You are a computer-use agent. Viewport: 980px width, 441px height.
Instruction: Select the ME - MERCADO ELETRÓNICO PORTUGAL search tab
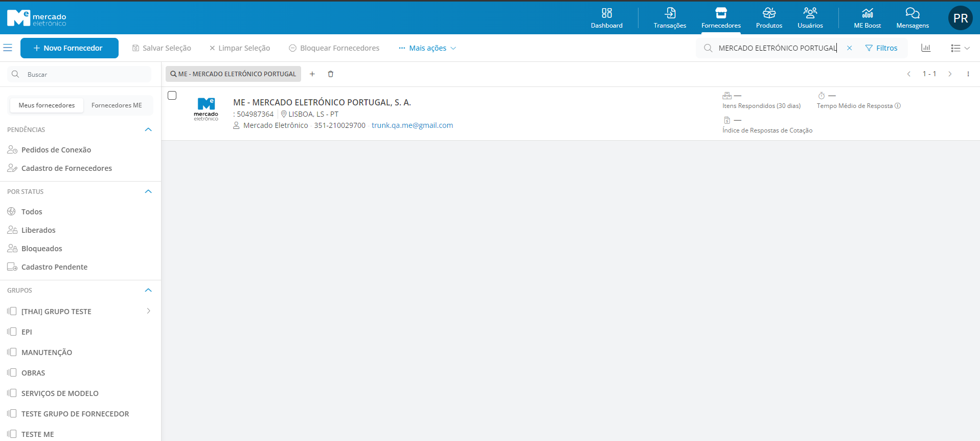[x=233, y=74]
